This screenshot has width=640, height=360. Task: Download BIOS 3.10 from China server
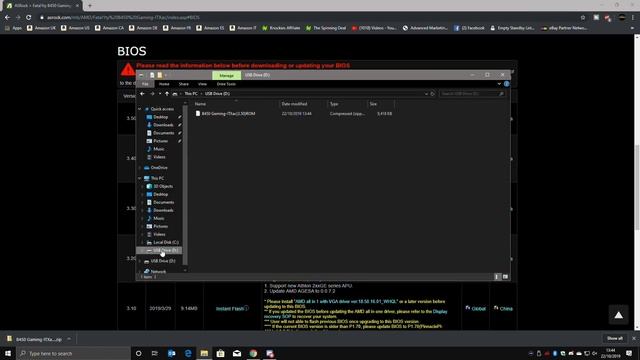tap(503, 309)
